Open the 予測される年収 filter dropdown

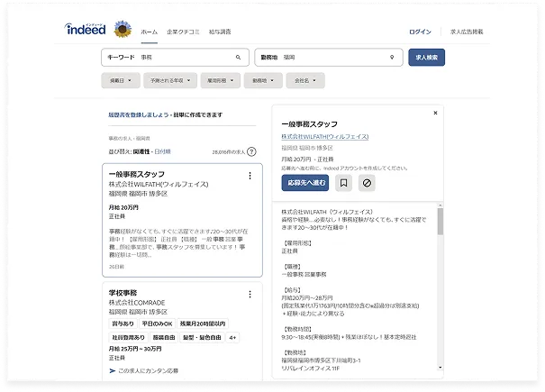[170, 80]
